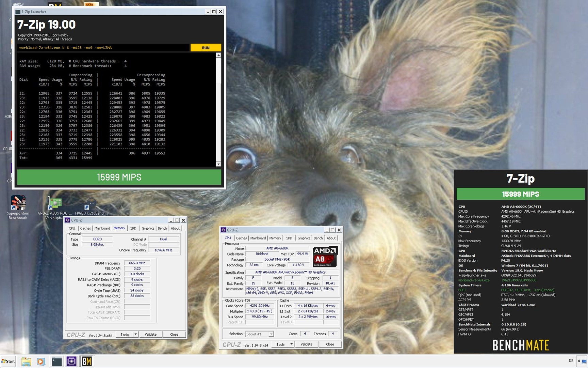Open Bench tab in Memory CPU-Z window
Screen dimensions: 588x368
162,228
